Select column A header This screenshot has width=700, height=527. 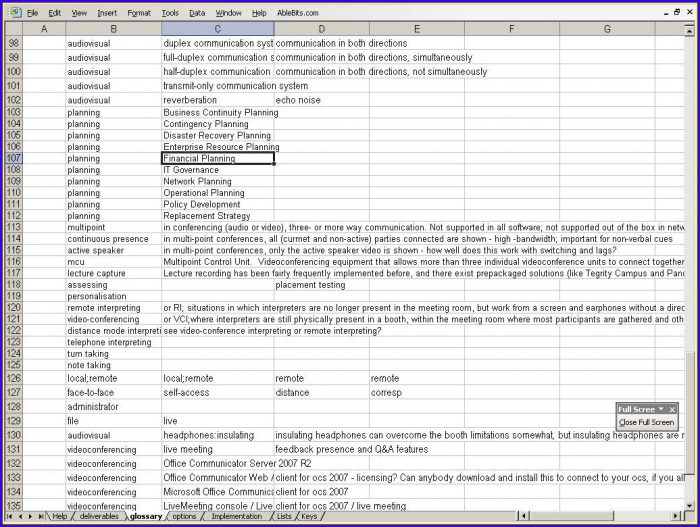point(44,29)
